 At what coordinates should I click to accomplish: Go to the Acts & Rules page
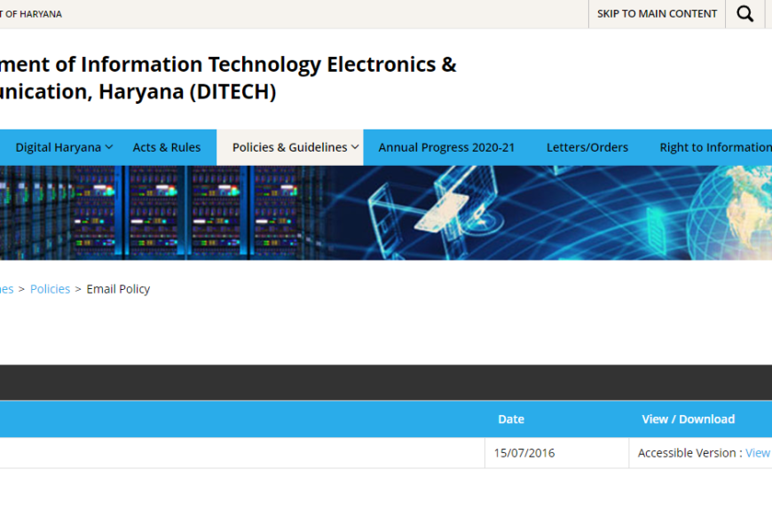click(x=167, y=147)
